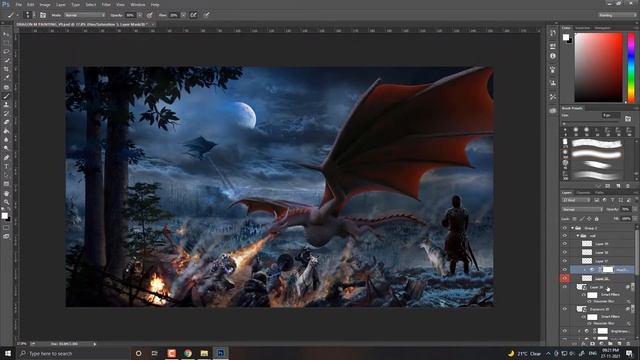This screenshot has width=640, height=360.
Task: Hide Layer 37 with its eye icon
Action: (x=565, y=261)
